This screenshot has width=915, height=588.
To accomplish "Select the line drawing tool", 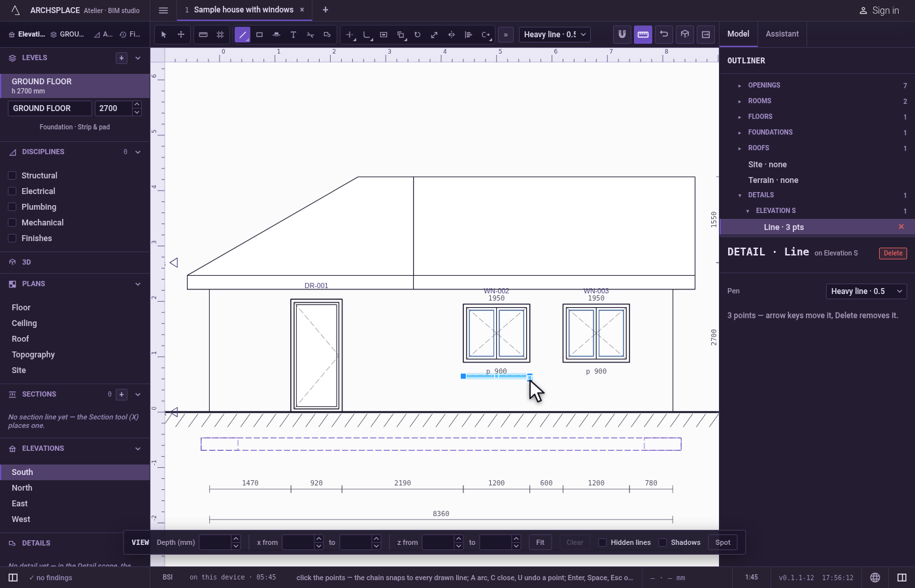I will tap(242, 35).
